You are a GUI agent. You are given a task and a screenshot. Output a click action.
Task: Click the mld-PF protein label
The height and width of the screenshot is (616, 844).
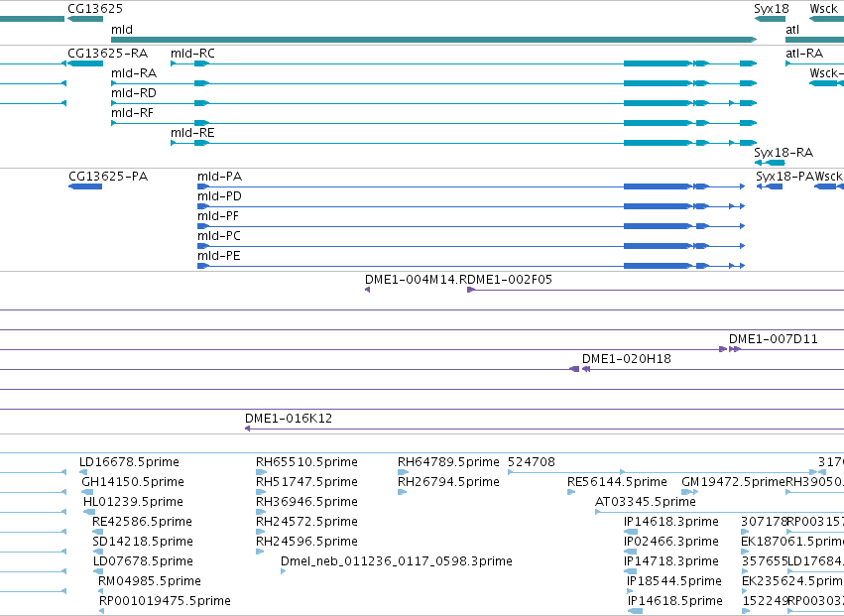click(218, 216)
